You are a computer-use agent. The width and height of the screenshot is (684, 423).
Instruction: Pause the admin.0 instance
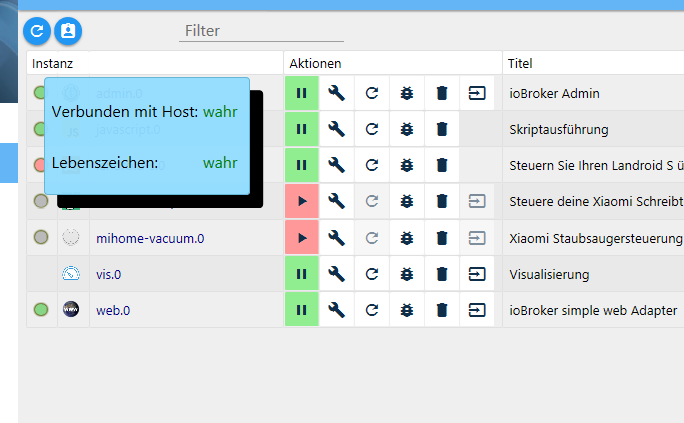301,93
